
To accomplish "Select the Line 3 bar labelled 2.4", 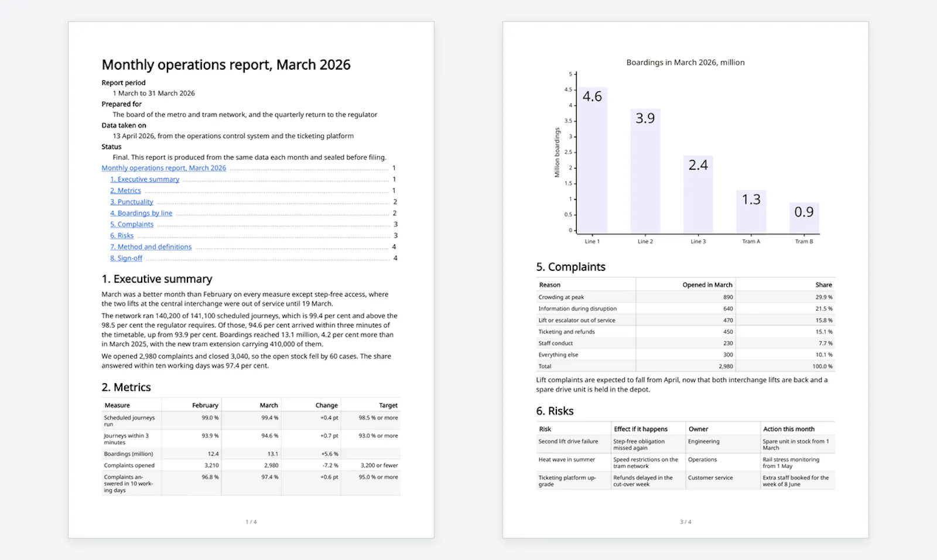I will pyautogui.click(x=698, y=195).
